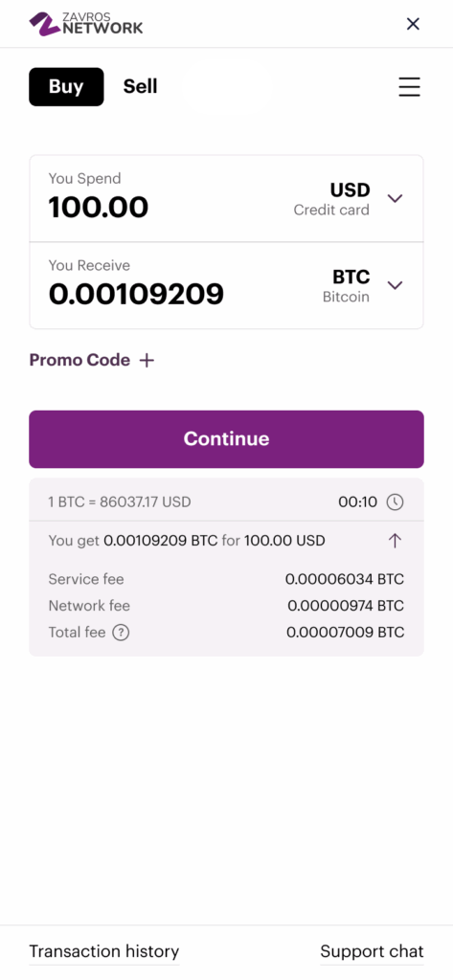Screen dimensions: 453x980
Task: Click the purple Continue button
Action: pos(226,439)
